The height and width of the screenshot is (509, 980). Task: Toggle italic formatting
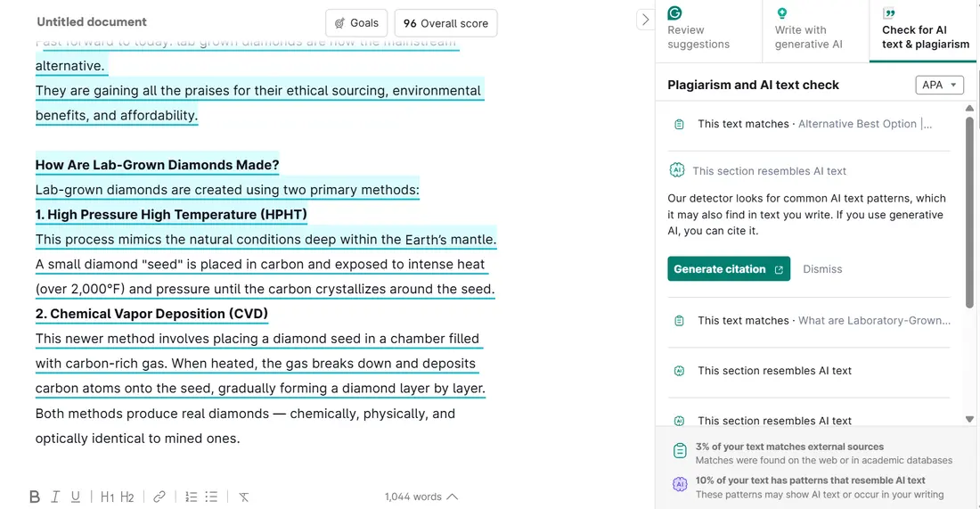pyautogui.click(x=55, y=497)
